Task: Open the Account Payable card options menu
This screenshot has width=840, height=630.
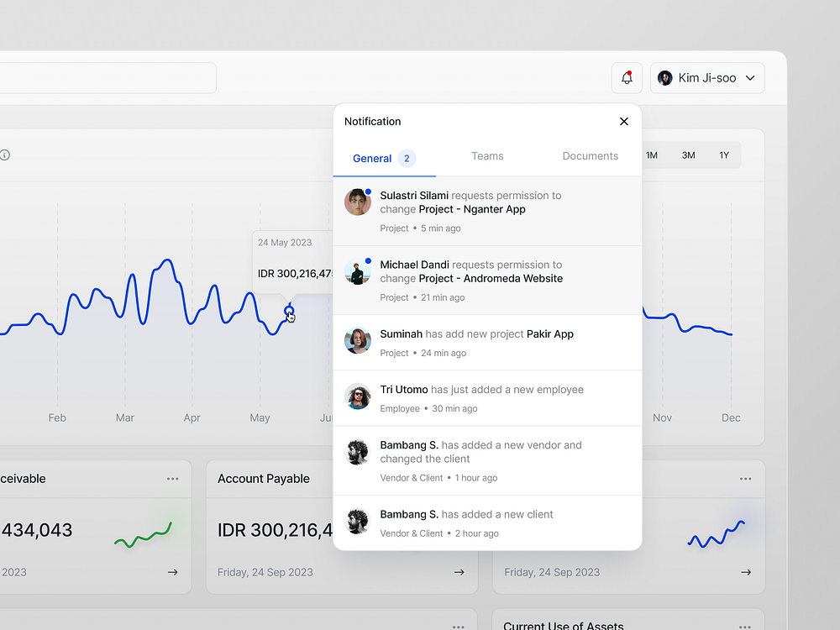Action: coord(459,478)
